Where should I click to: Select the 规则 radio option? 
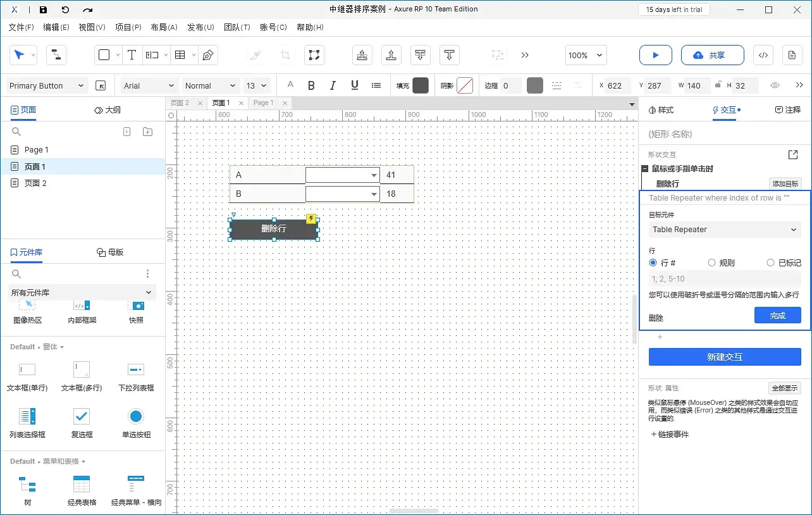(712, 263)
